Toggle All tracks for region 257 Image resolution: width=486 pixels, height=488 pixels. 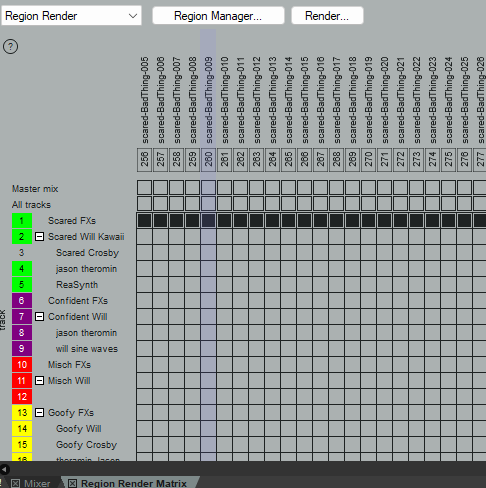click(160, 203)
